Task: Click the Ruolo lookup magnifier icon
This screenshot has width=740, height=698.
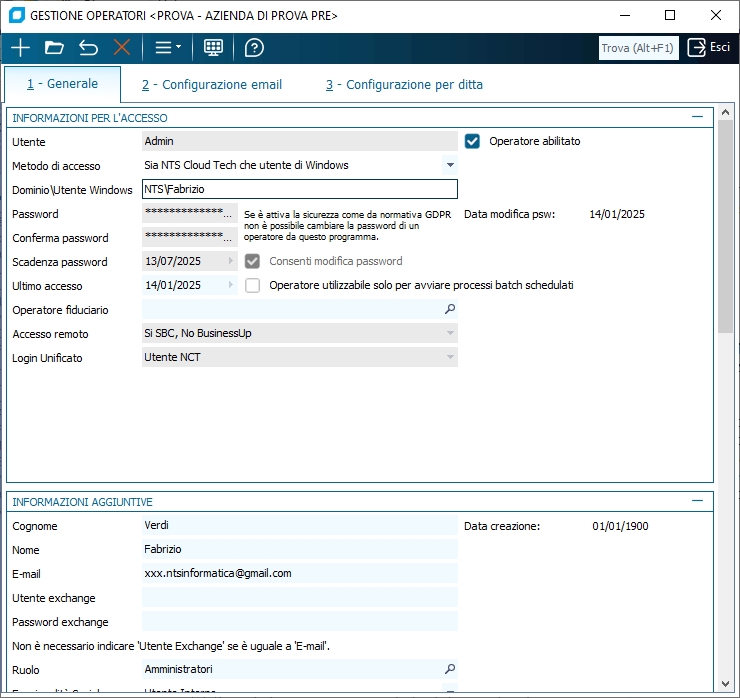Action: pyautogui.click(x=450, y=669)
